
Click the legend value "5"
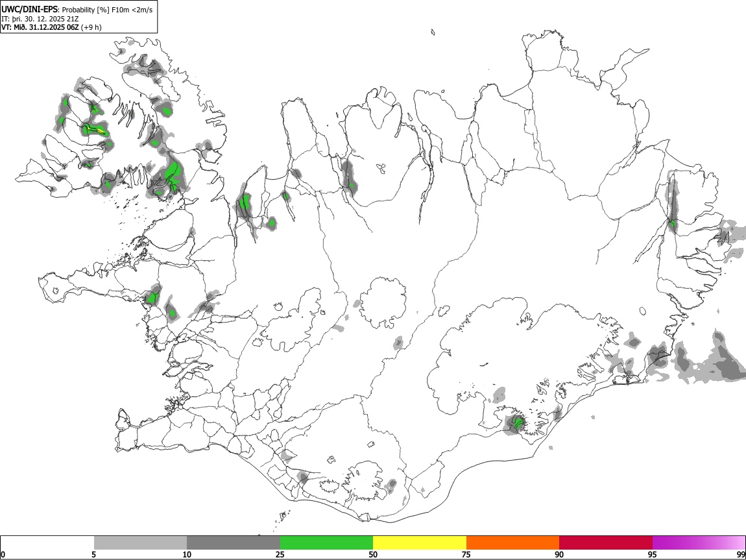94,554
